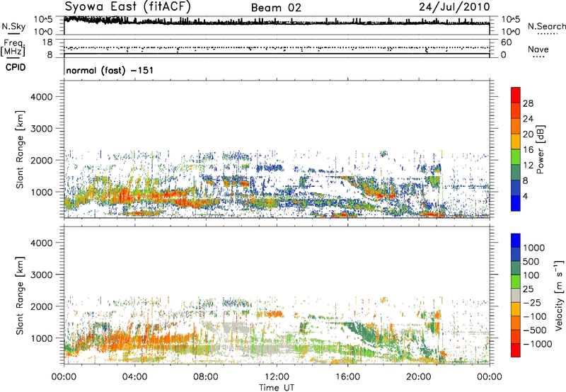Click the left '10^5' noise axis value
This screenshot has width=566, height=392.
click(x=43, y=20)
